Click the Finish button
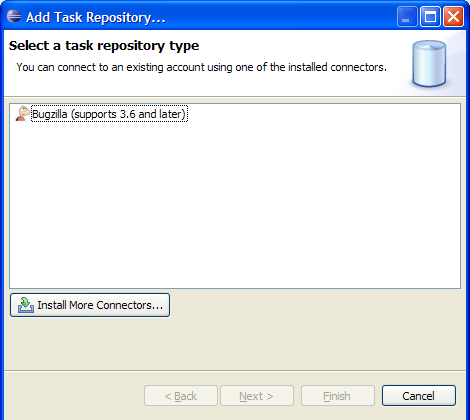This screenshot has height=420, width=470. point(338,396)
